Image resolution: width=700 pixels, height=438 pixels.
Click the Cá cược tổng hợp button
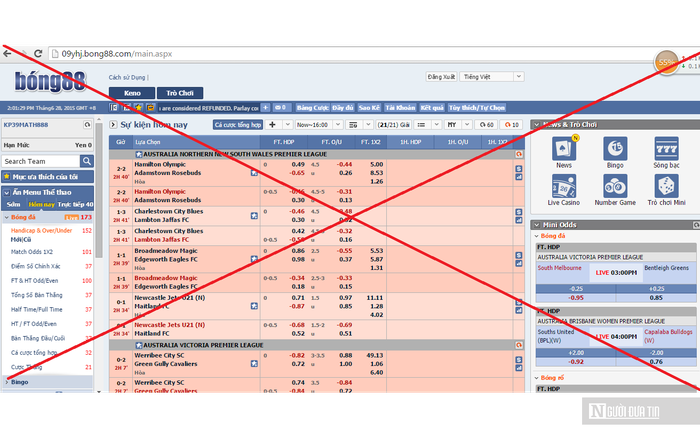238,125
